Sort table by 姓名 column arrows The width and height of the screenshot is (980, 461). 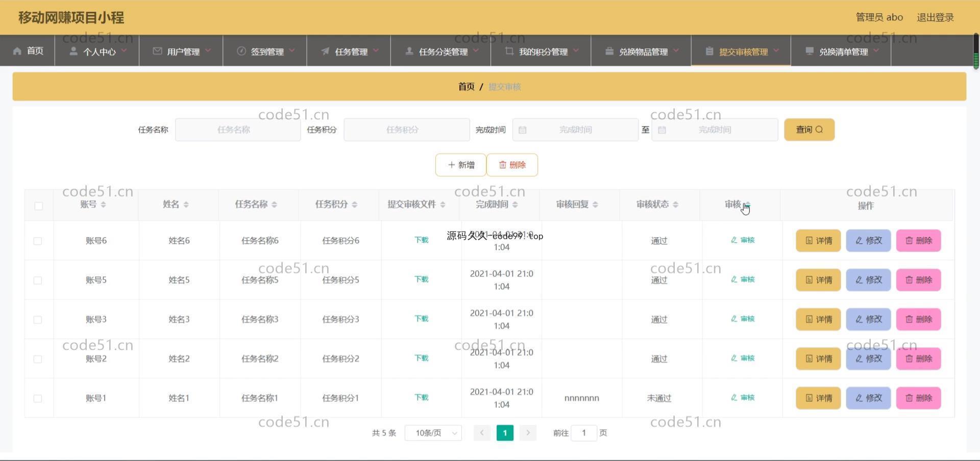186,204
